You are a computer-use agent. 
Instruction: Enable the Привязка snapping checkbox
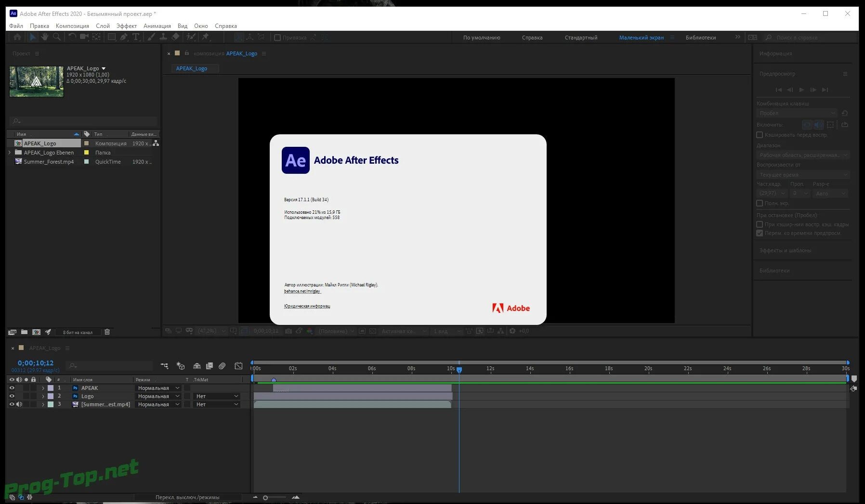pyautogui.click(x=277, y=38)
